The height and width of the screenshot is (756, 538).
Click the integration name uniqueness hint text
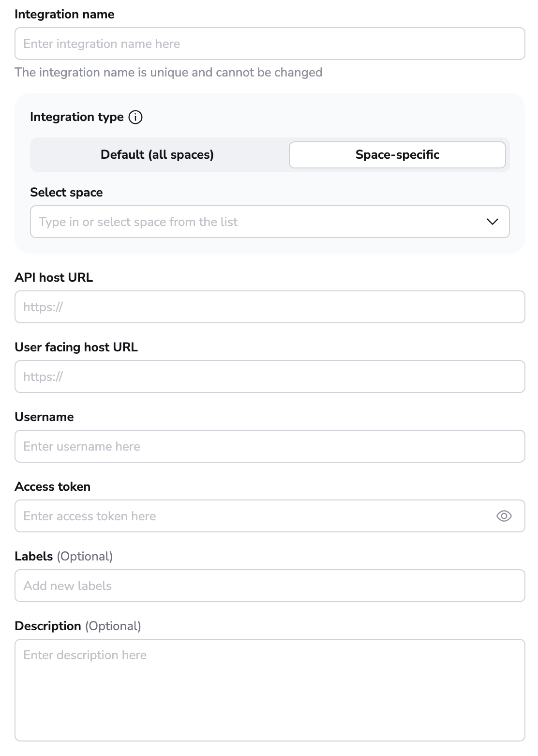coord(168,72)
